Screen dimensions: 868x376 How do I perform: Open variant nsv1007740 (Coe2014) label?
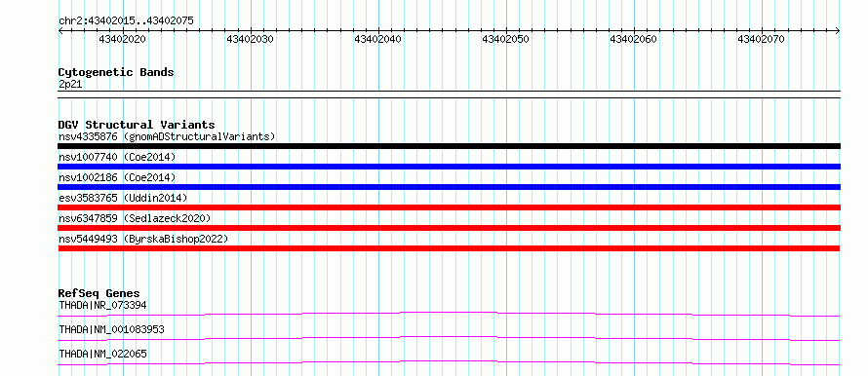(117, 157)
